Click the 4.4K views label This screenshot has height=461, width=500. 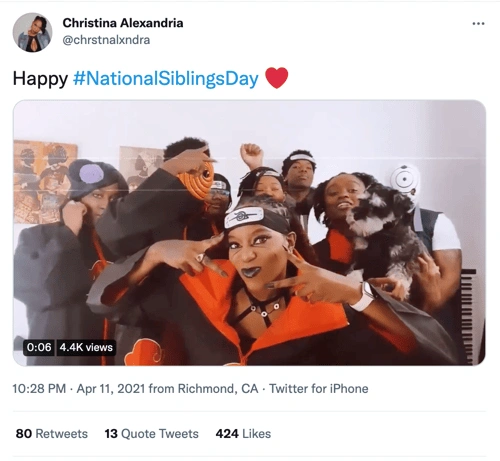point(86,347)
